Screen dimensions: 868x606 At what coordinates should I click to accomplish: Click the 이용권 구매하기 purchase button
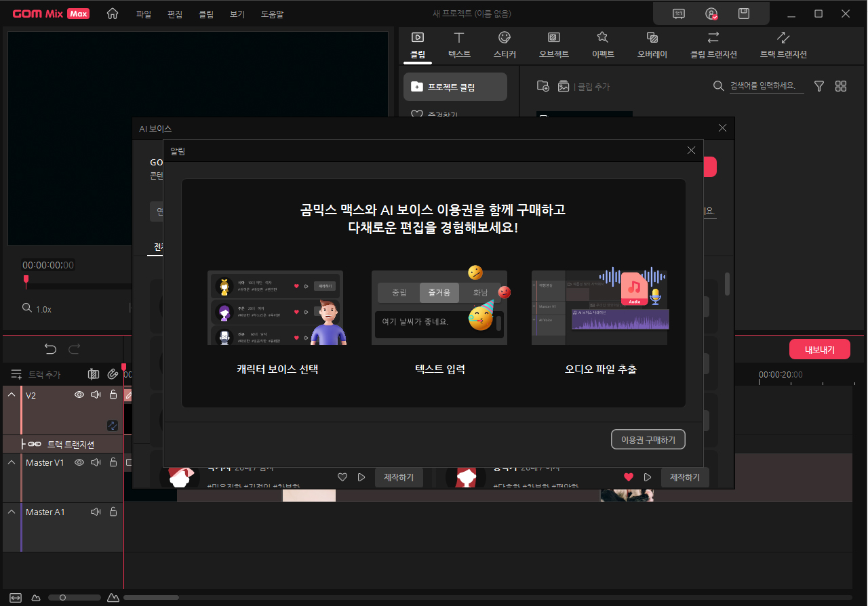[x=648, y=439]
